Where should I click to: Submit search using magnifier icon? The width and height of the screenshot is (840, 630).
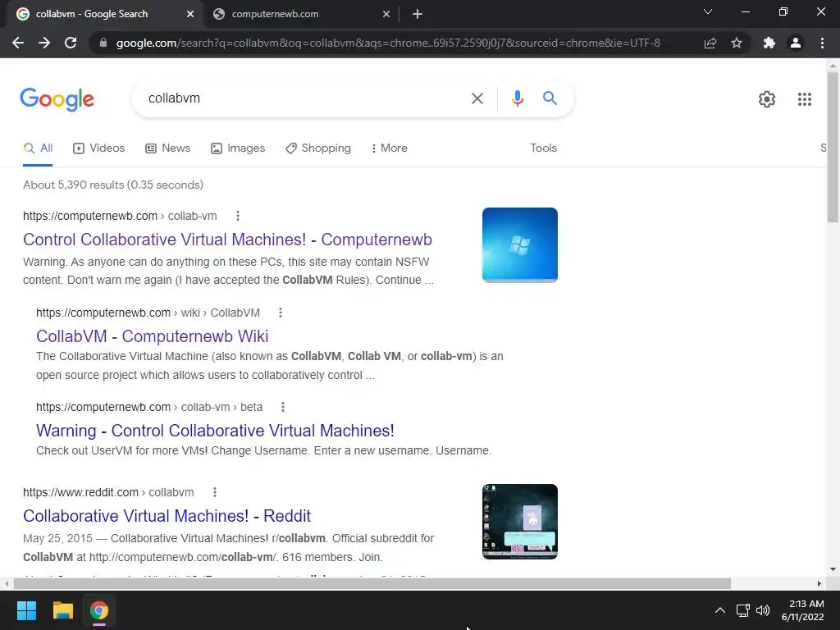click(550, 98)
